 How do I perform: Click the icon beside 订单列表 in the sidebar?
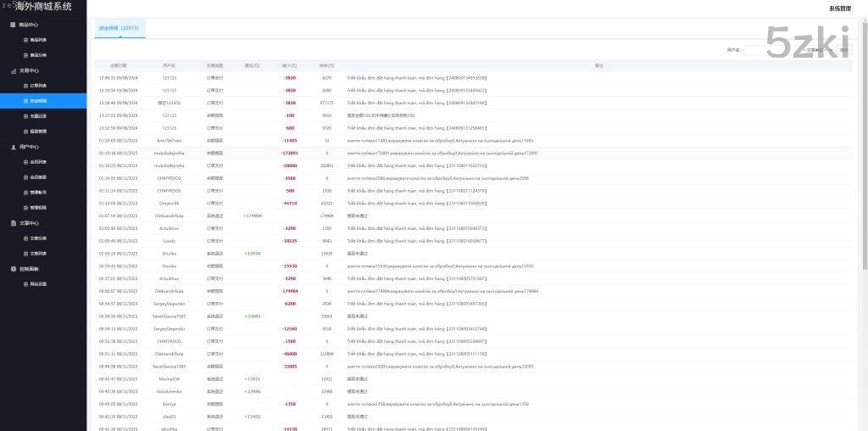coord(25,86)
